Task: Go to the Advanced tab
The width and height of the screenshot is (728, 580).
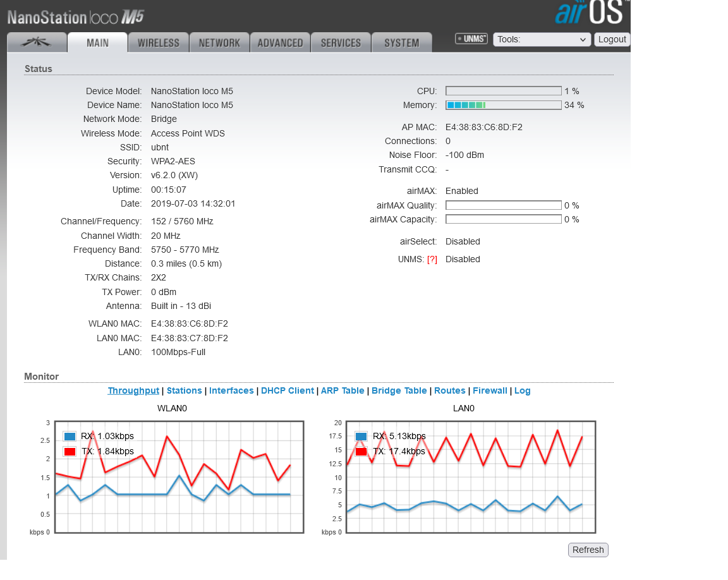Action: pyautogui.click(x=280, y=43)
